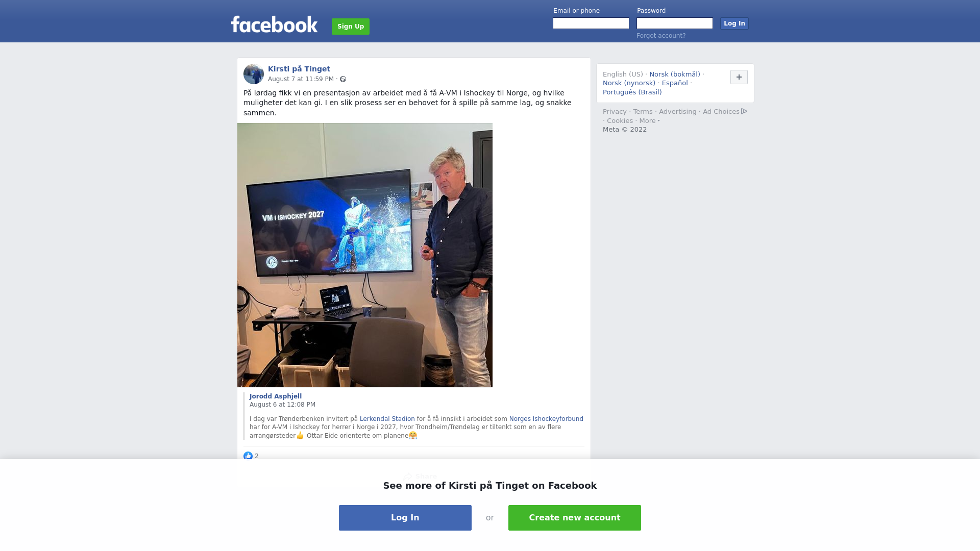Click the plus icon to add languages

(739, 77)
